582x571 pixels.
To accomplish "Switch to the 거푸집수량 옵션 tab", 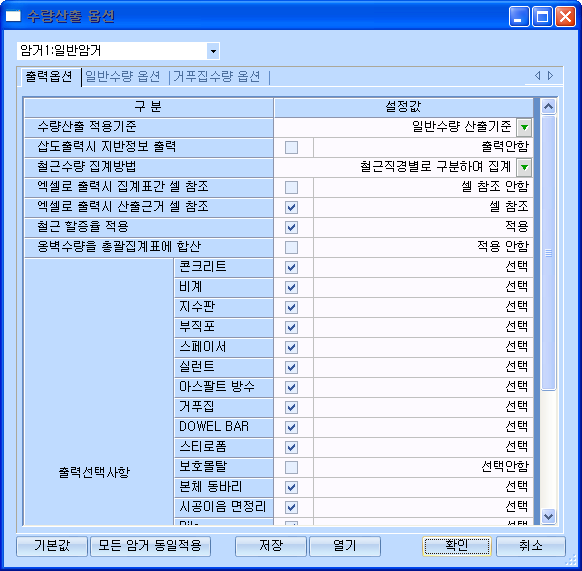I will click(x=217, y=76).
